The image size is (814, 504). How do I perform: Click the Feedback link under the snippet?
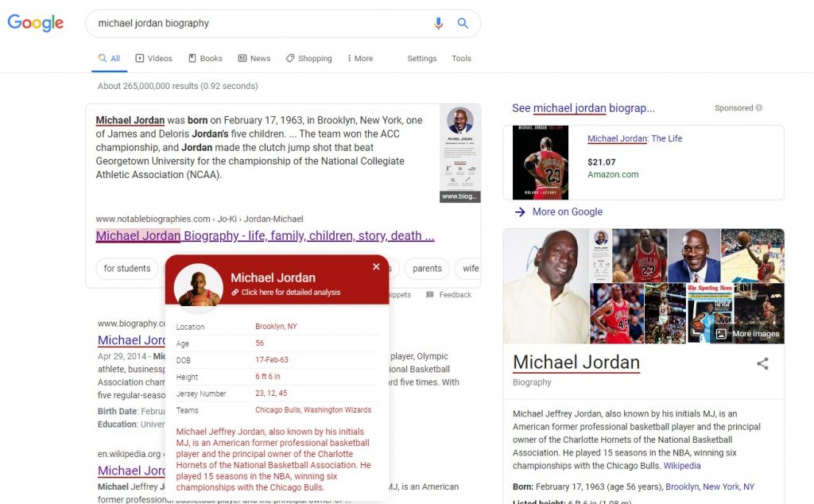click(455, 295)
